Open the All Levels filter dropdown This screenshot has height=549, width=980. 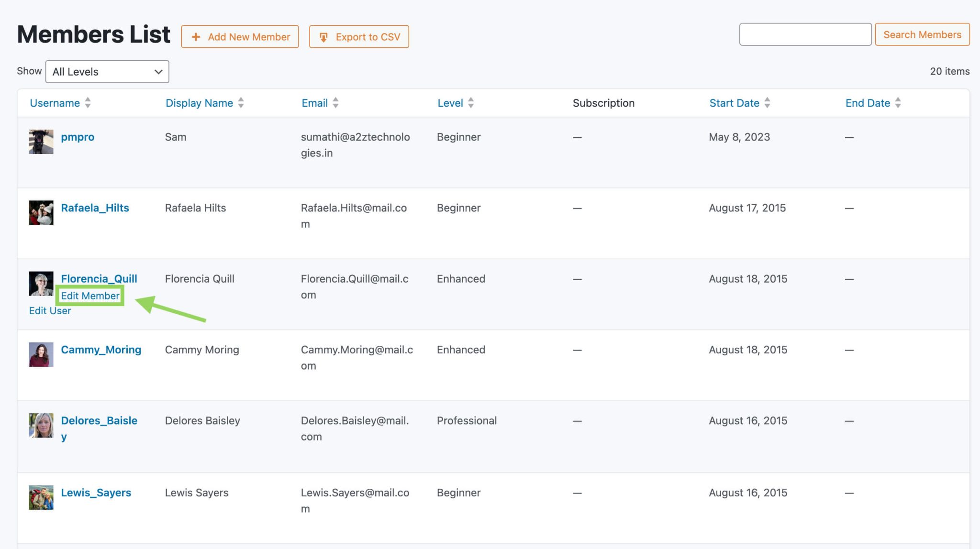tap(107, 72)
